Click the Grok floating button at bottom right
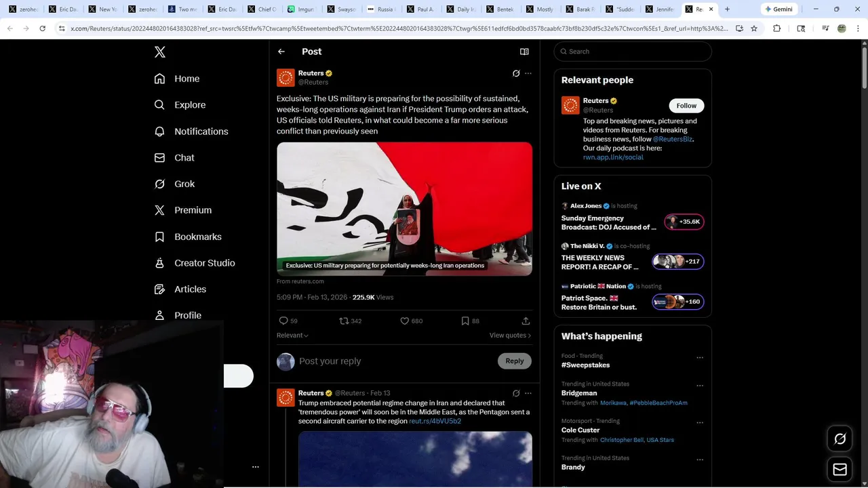 (x=840, y=439)
